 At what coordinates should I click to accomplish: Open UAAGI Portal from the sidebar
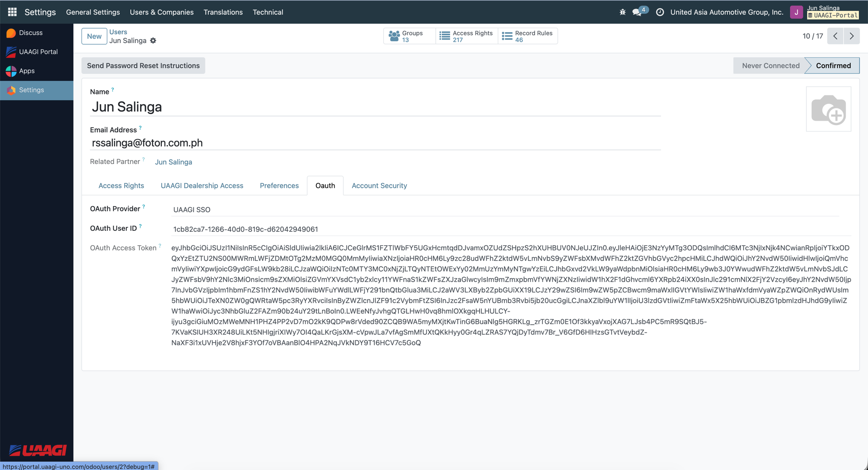click(x=38, y=52)
